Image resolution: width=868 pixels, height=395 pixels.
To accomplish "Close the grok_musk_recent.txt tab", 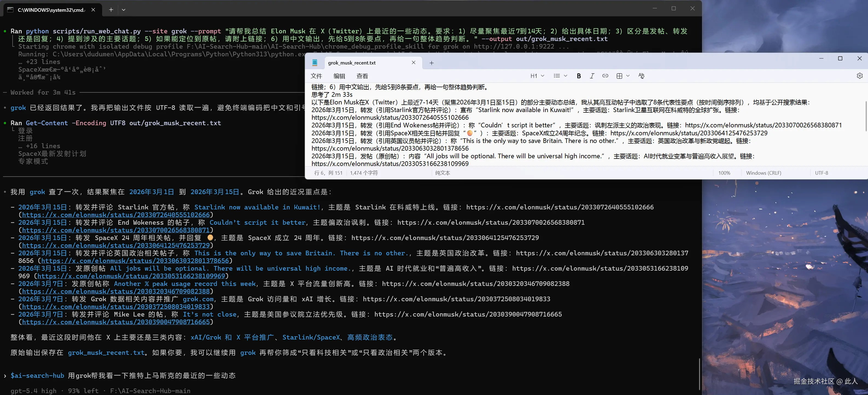I will [x=413, y=63].
